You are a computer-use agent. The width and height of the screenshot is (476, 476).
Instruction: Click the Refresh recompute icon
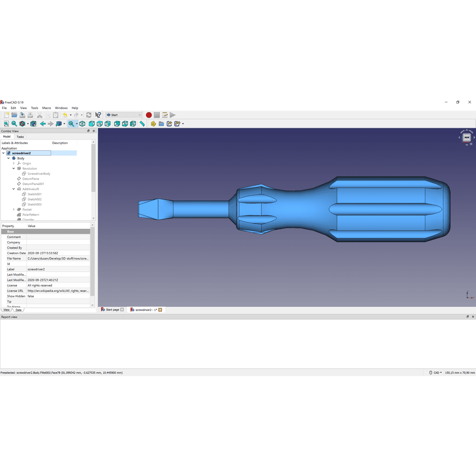point(89,115)
